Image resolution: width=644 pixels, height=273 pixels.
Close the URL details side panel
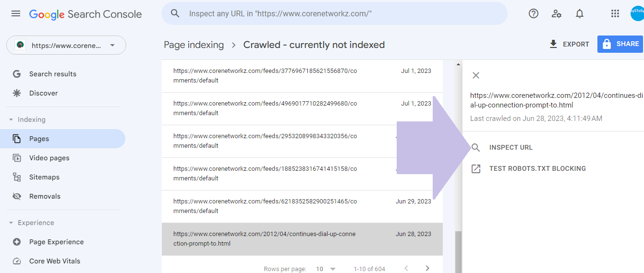coord(475,75)
